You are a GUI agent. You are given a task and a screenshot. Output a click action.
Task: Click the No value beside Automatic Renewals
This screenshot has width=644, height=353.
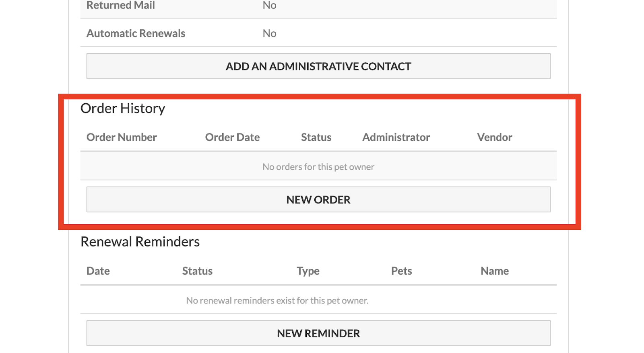(x=269, y=33)
